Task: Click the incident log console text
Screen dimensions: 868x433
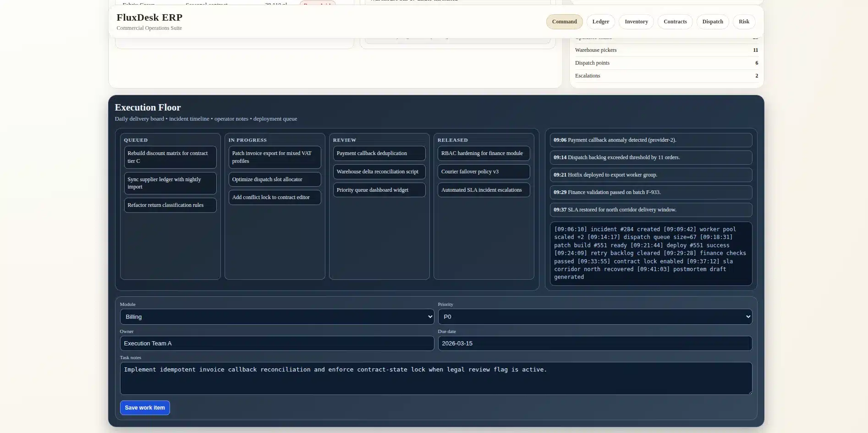Action: coord(651,253)
